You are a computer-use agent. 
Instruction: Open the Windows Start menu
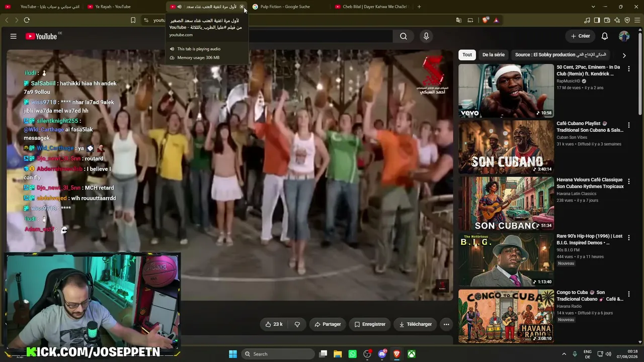pos(233,354)
